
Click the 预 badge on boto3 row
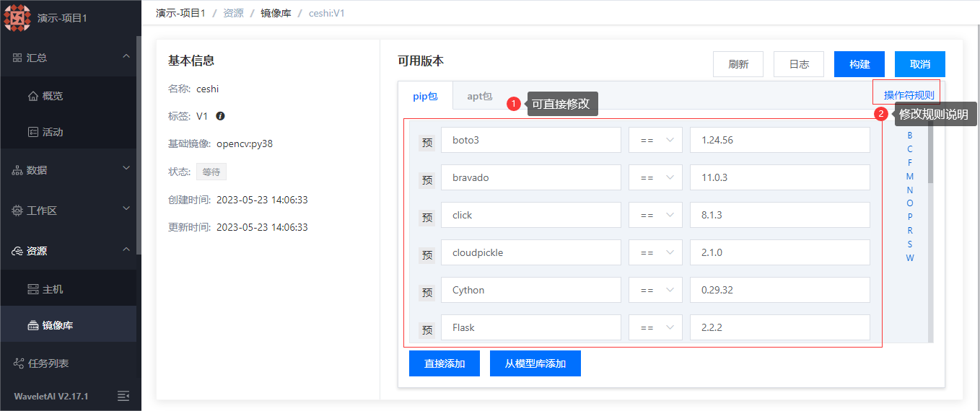(x=427, y=142)
